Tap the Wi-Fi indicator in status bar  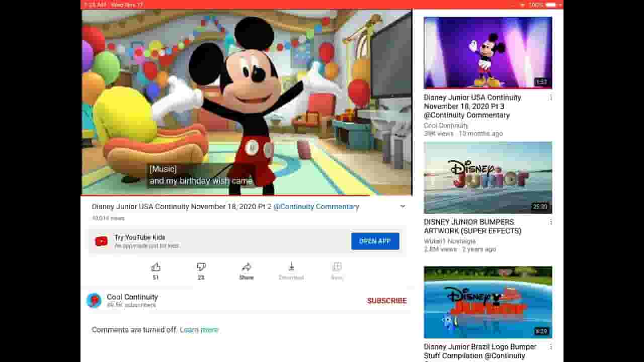522,5
